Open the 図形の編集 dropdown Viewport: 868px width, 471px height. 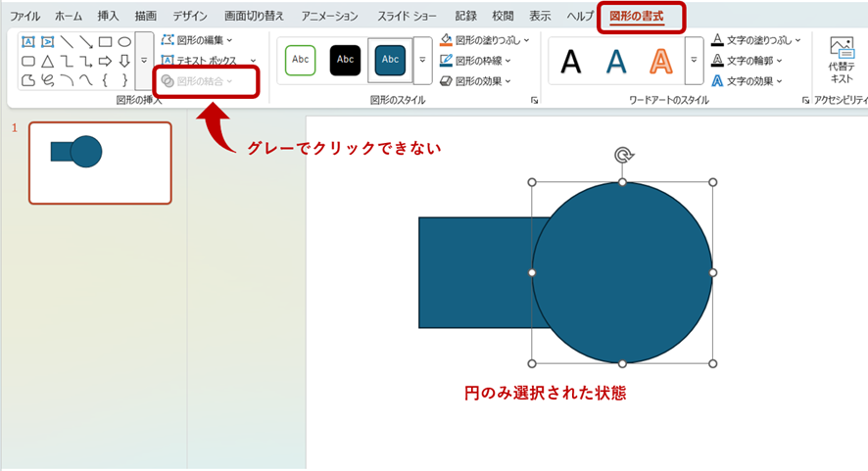(198, 40)
